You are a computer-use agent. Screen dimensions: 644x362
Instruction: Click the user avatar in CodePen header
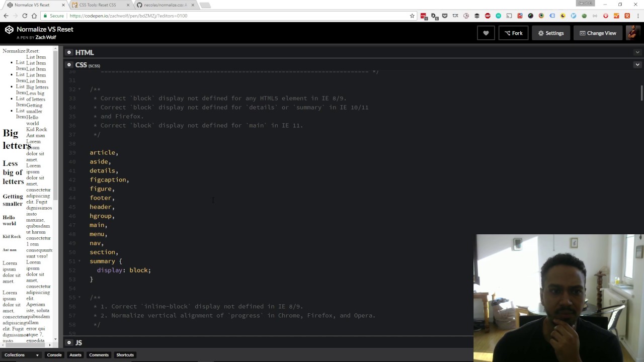(x=632, y=33)
